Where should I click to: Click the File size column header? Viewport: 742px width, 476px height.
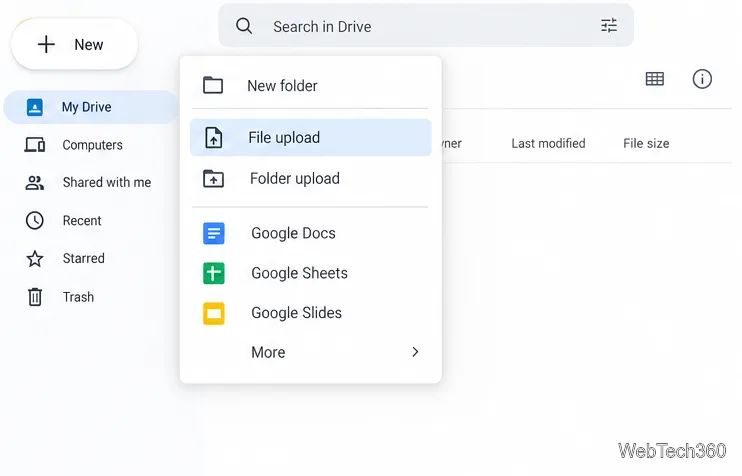pos(646,143)
